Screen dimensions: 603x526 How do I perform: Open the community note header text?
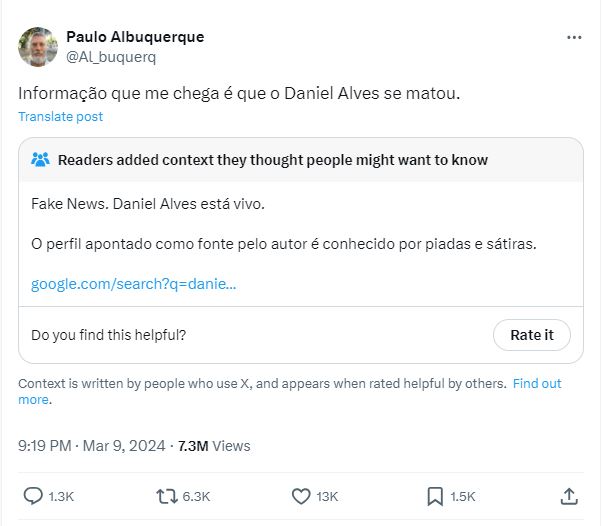click(273, 160)
